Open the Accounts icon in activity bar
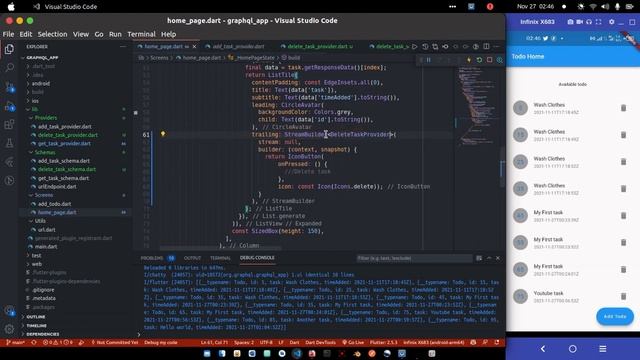 click(9, 311)
